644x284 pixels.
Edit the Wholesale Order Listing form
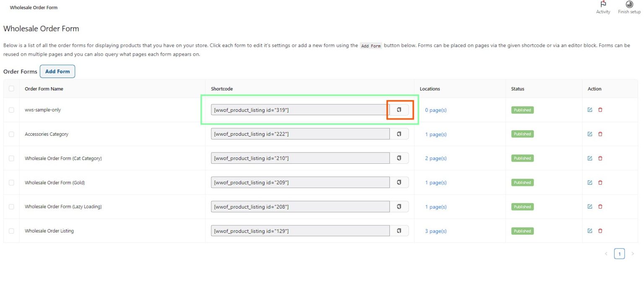(589, 231)
